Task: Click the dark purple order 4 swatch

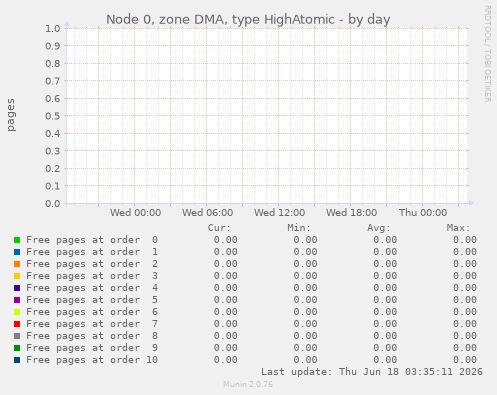Action: click(x=17, y=288)
